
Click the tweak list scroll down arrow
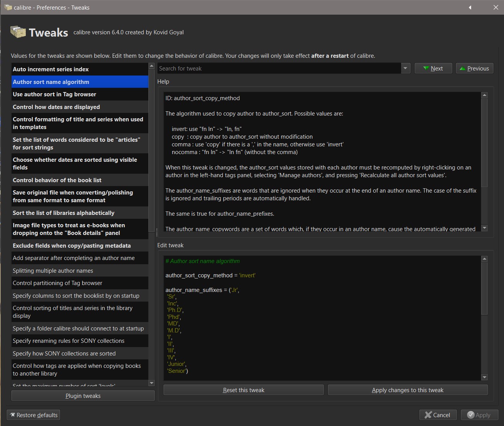click(151, 383)
